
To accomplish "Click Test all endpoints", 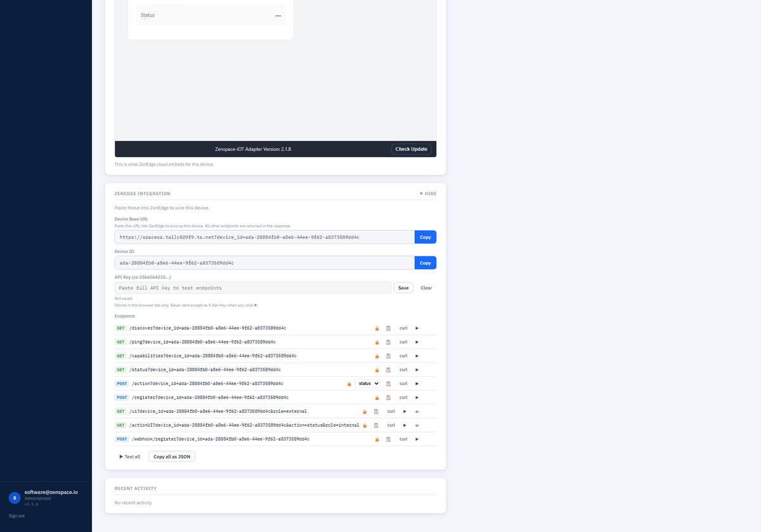I will [130, 457].
